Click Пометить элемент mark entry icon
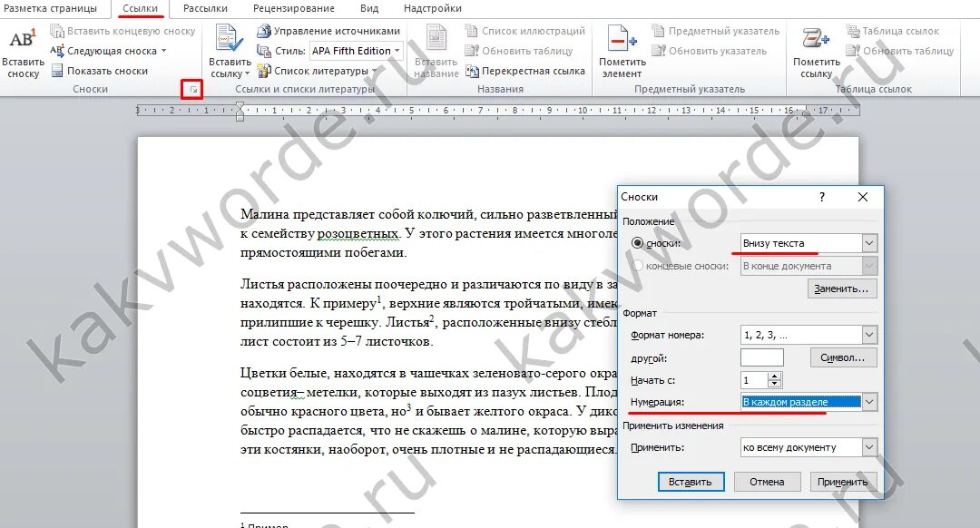This screenshot has height=528, width=980. pos(622,38)
